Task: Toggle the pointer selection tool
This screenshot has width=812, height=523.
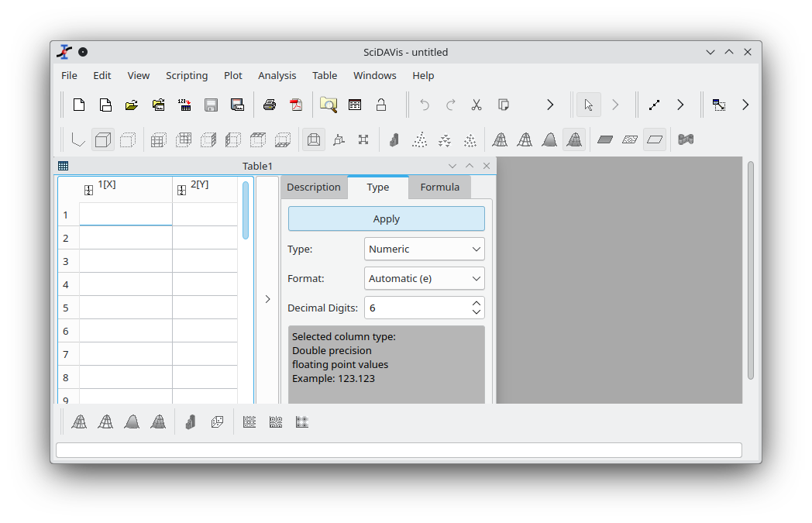Action: 589,105
